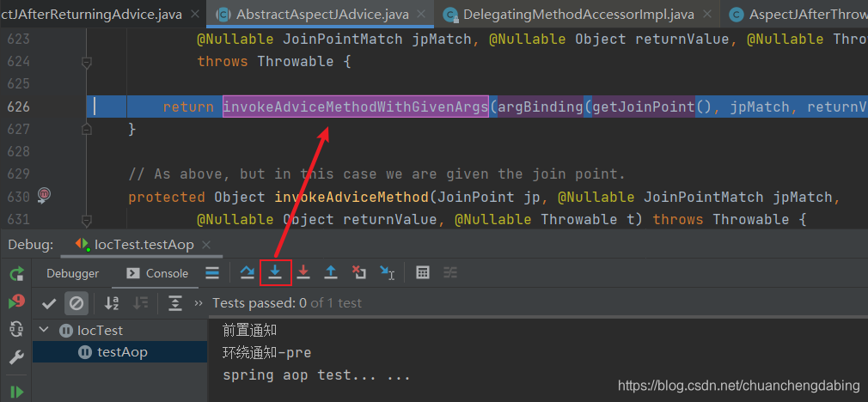The image size is (868, 402).
Task: Click the Step Over debugger icon
Action: pyautogui.click(x=247, y=272)
